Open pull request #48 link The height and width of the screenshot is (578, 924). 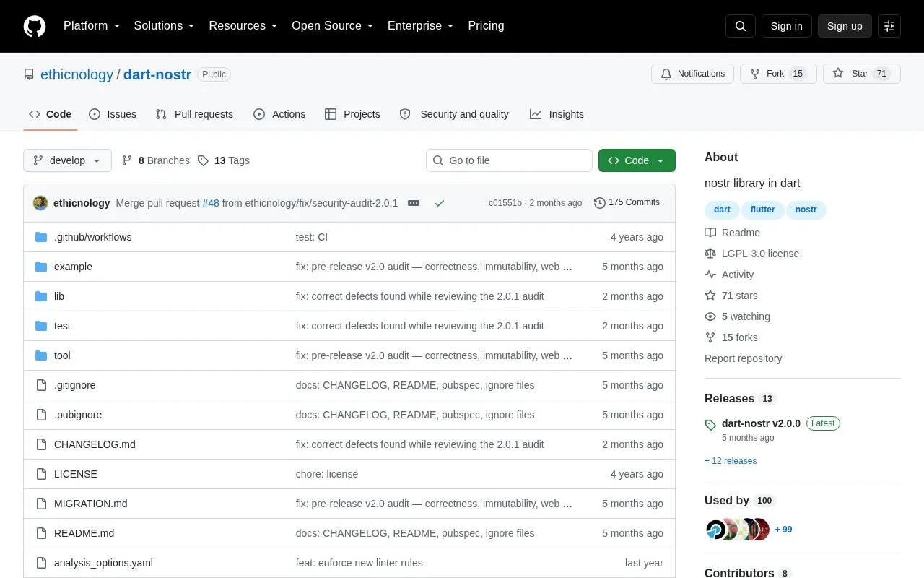pyautogui.click(x=211, y=203)
